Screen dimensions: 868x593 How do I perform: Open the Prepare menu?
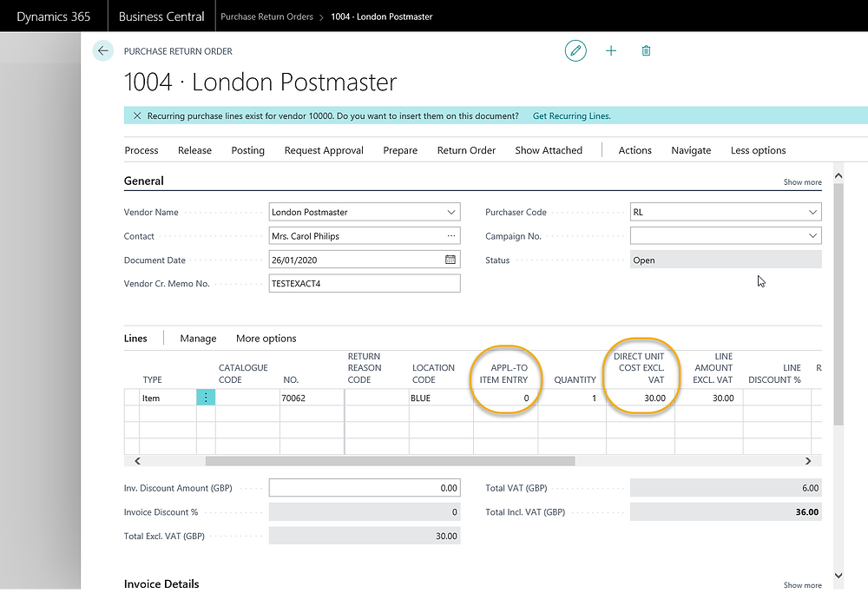tap(400, 150)
